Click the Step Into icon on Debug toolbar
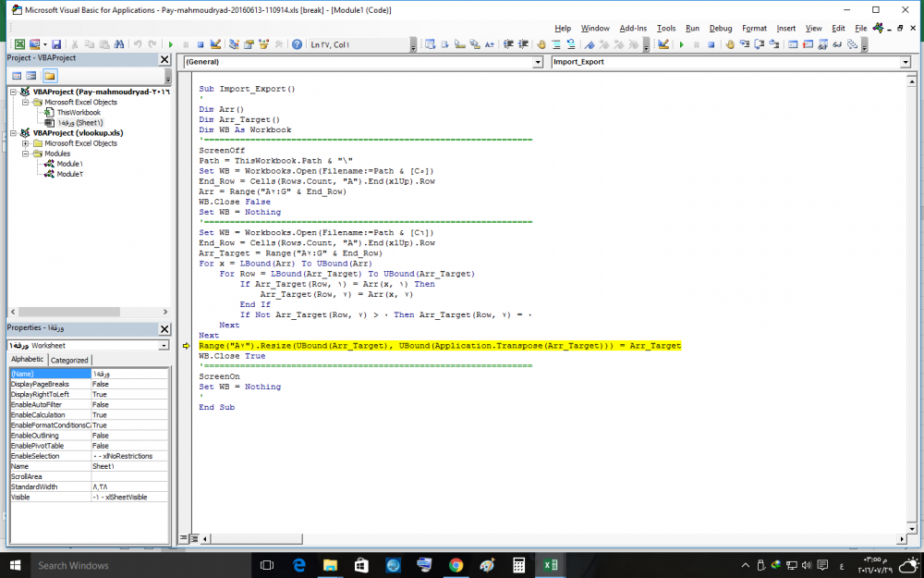The height and width of the screenshot is (578, 924). click(745, 44)
